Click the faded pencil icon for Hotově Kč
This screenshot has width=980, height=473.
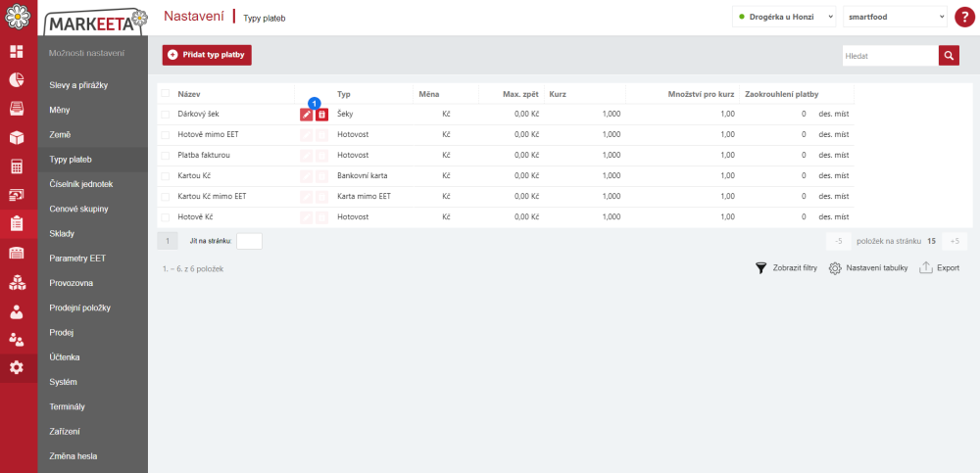pyautogui.click(x=306, y=217)
